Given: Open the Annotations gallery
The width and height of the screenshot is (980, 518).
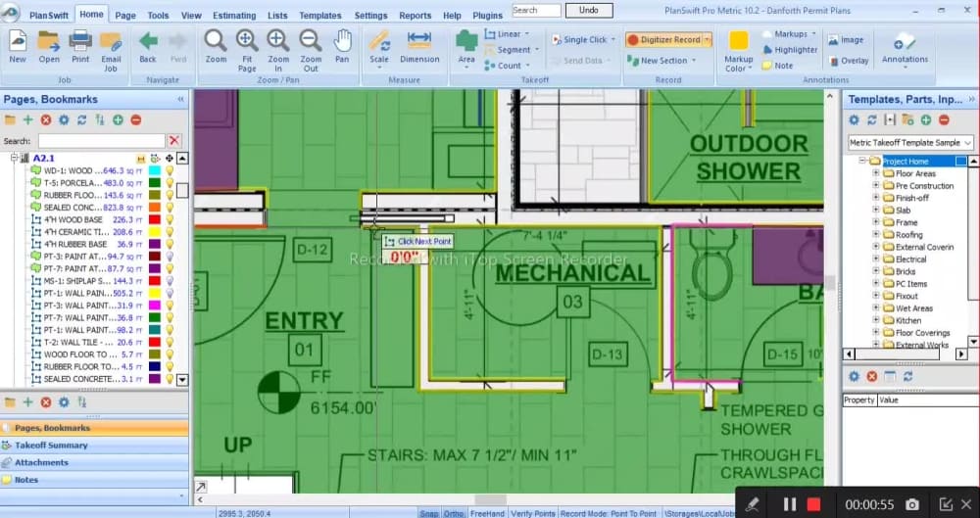Looking at the screenshot, I should (905, 50).
